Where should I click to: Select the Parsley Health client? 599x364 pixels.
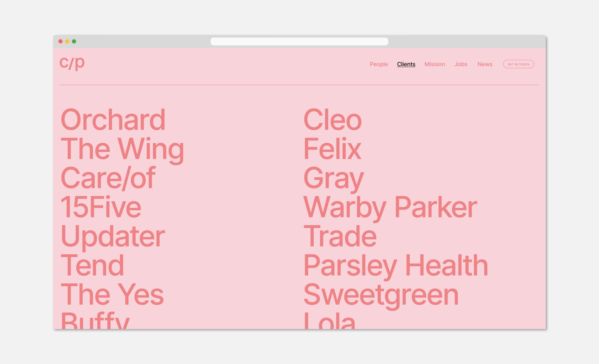click(x=396, y=267)
